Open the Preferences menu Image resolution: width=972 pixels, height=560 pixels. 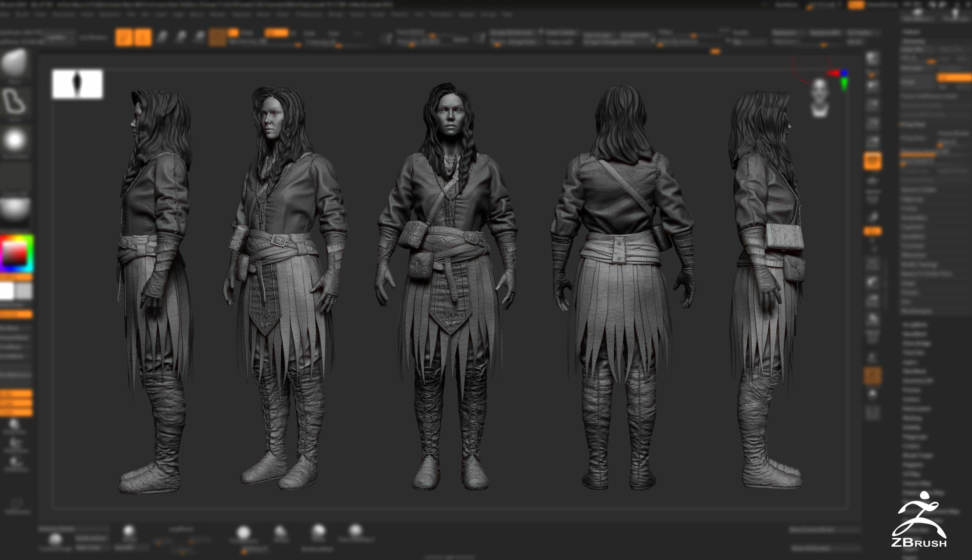coord(308,15)
